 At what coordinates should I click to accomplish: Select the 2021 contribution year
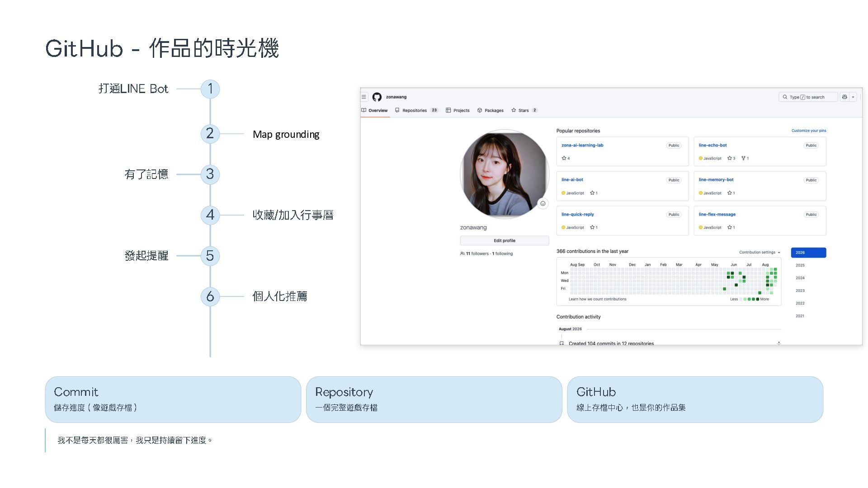[800, 316]
